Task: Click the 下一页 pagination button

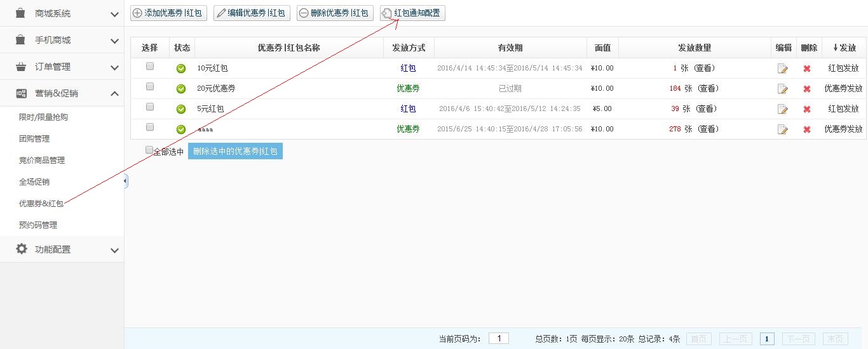Action: (x=798, y=339)
